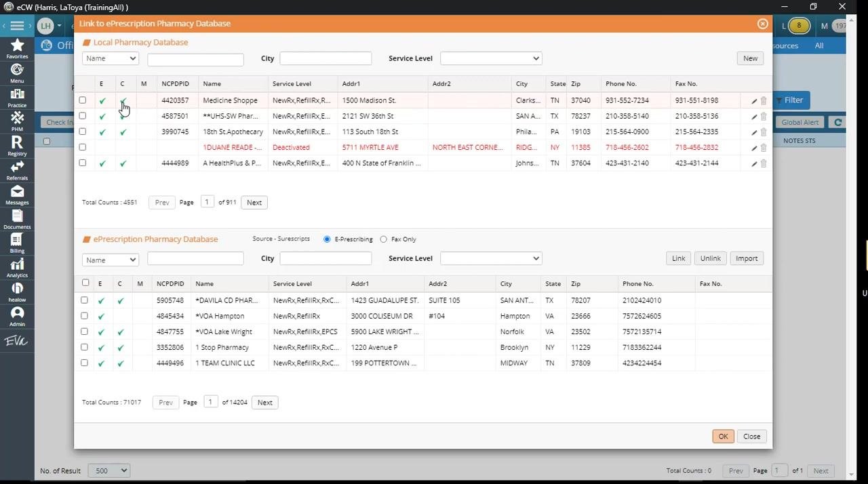Go to Next page of ePrescription list
The height and width of the screenshot is (484, 868).
[265, 403]
